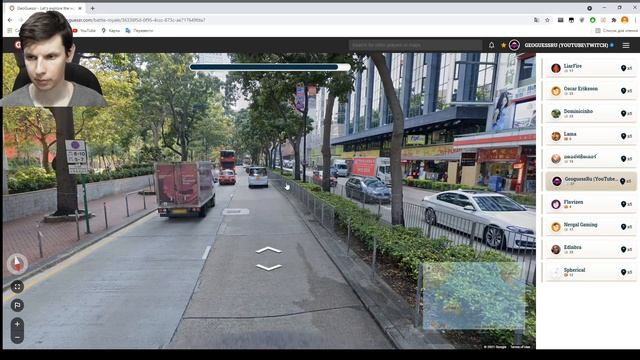Click the Flavizen avatar
Viewport: 640px width, 360px height.
click(556, 204)
